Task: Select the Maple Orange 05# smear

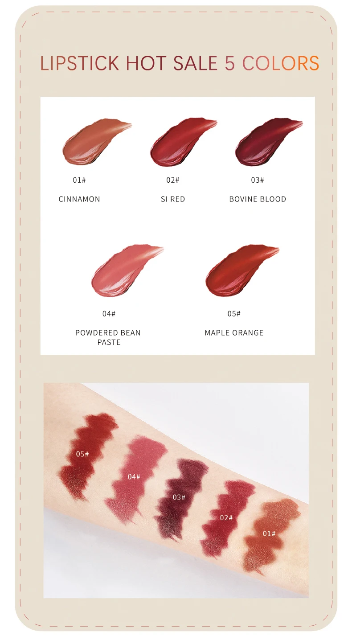Action: click(x=242, y=269)
